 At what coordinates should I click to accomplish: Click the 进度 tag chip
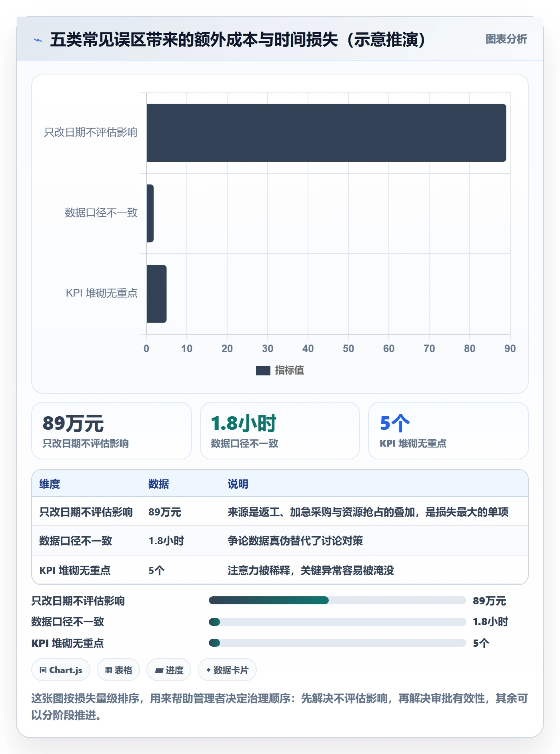pos(169,670)
